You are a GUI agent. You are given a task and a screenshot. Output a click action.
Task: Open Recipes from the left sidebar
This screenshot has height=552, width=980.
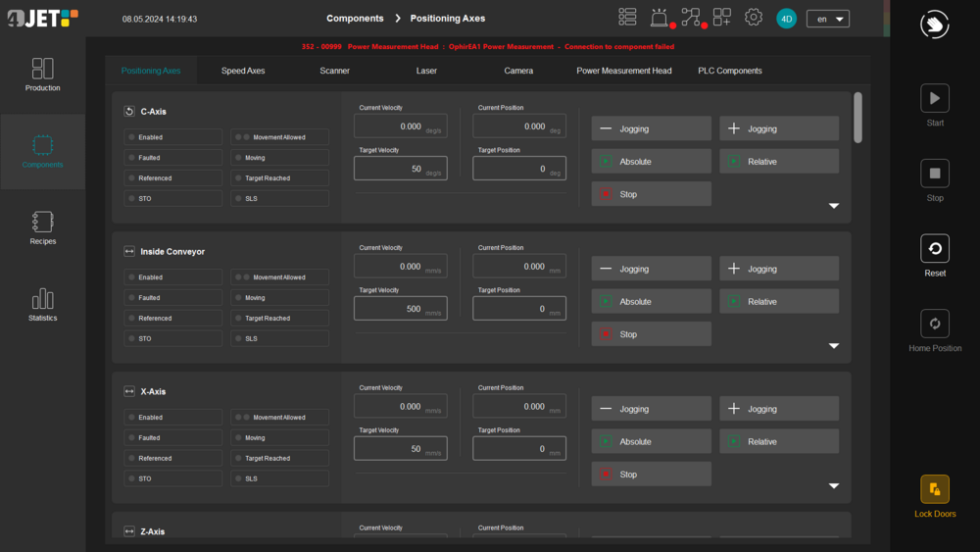[x=42, y=228]
